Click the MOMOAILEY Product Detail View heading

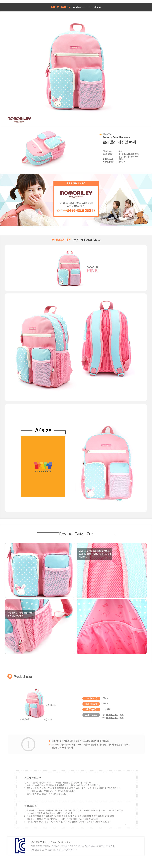[76, 240]
